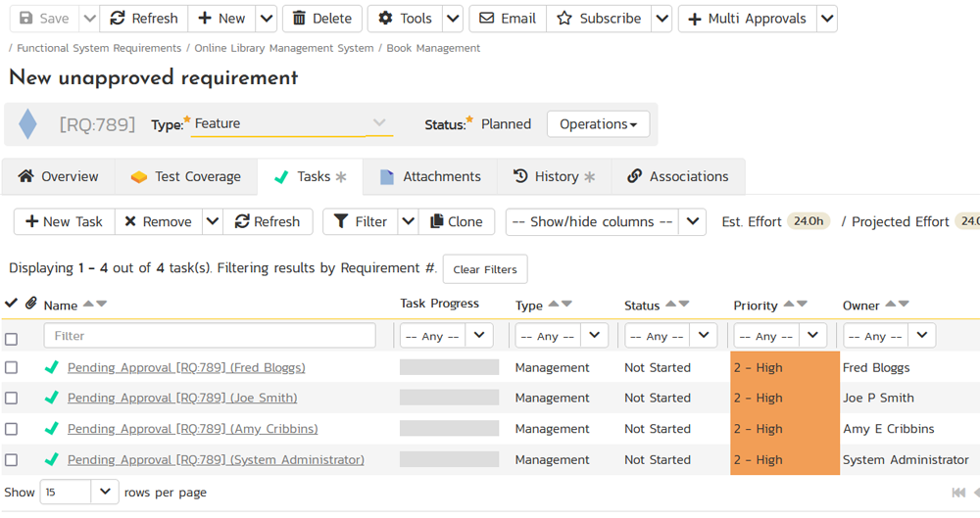Tick the Amy Cribbins task checkbox
Screen dimensions: 980x518
12,429
